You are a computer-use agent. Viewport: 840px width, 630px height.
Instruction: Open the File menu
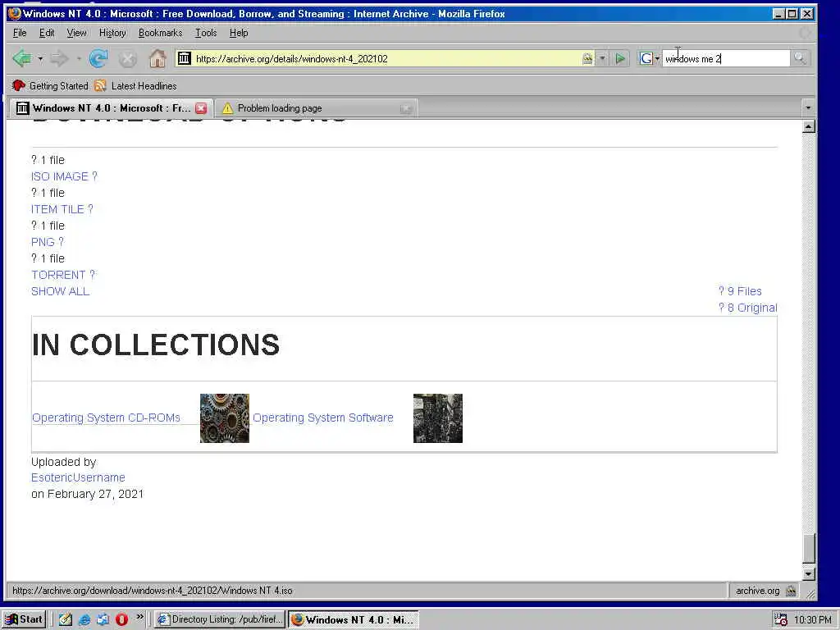pyautogui.click(x=20, y=33)
